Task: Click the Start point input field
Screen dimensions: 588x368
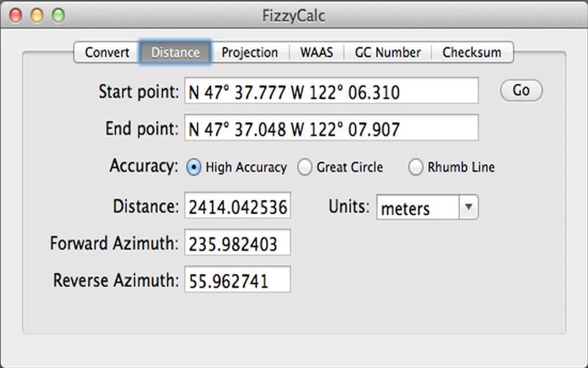Action: coord(331,91)
